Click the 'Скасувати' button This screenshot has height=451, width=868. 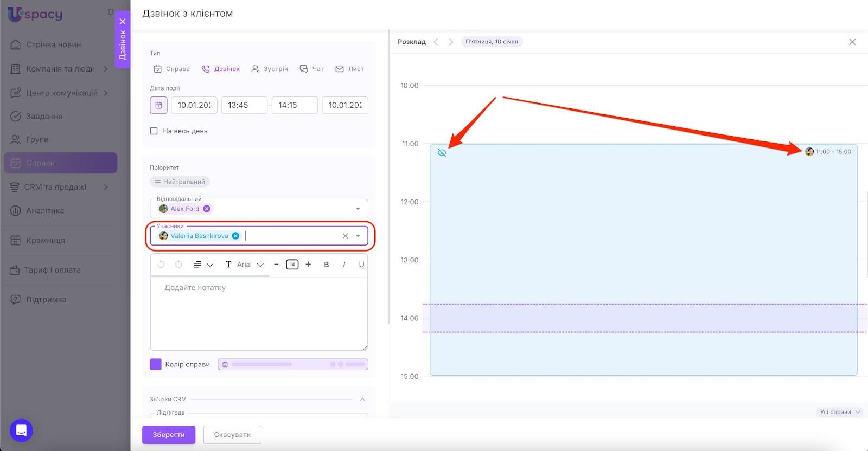click(232, 435)
